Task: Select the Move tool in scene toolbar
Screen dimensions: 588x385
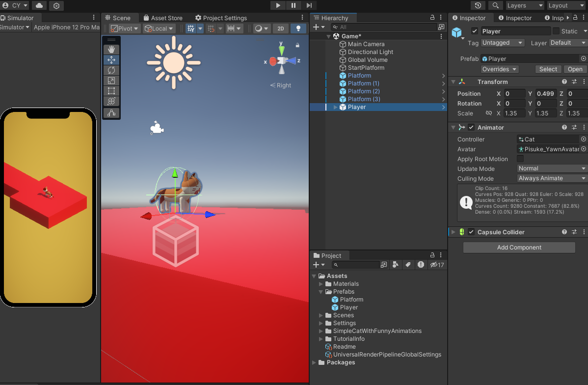Action: 111,59
